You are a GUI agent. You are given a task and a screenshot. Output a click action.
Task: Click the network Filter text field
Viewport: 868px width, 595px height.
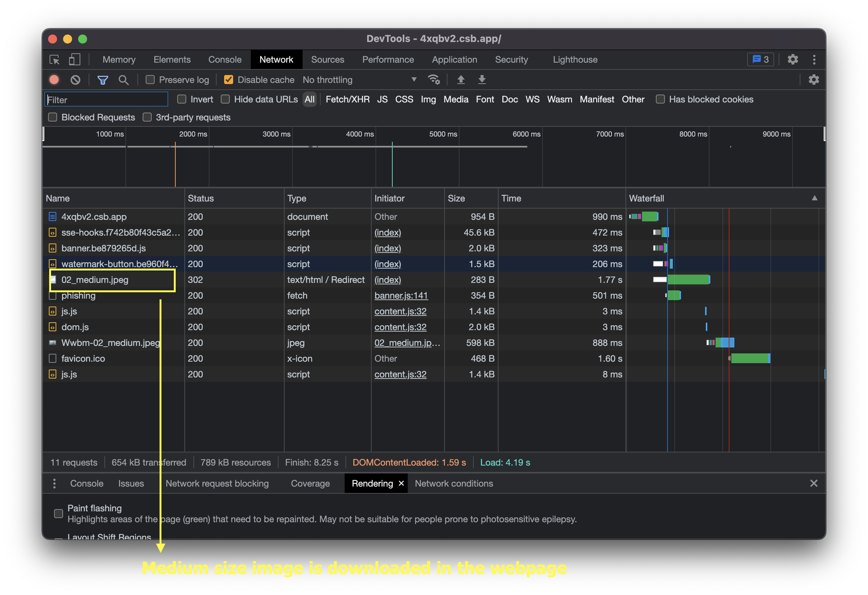coord(106,99)
